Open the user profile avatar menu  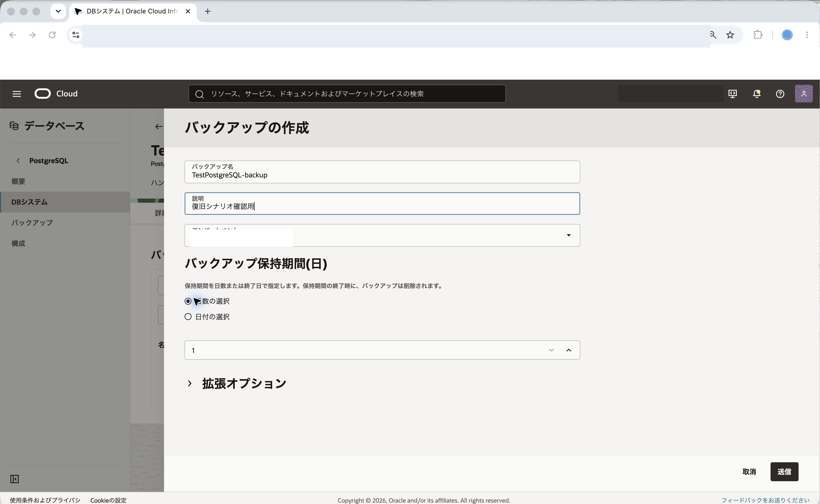click(804, 94)
